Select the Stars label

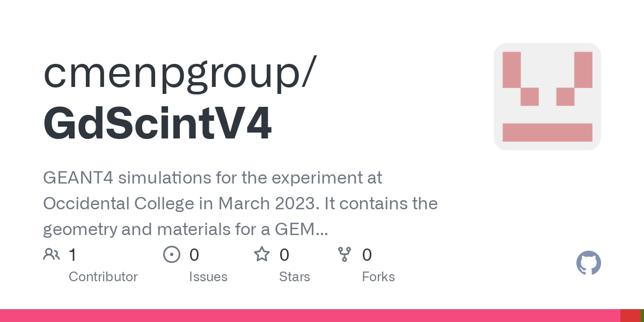(295, 277)
